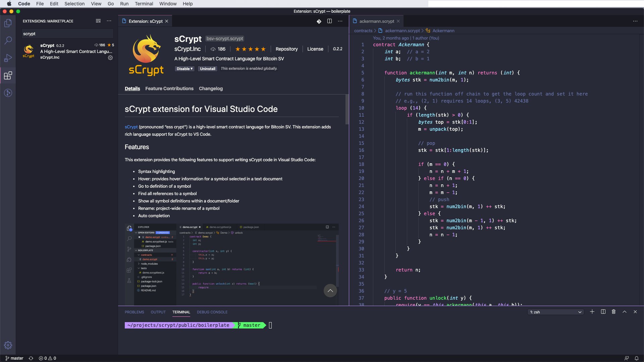This screenshot has width=644, height=362.
Task: Select the sCrypt 0.2.2 extension list item
Action: click(x=67, y=51)
